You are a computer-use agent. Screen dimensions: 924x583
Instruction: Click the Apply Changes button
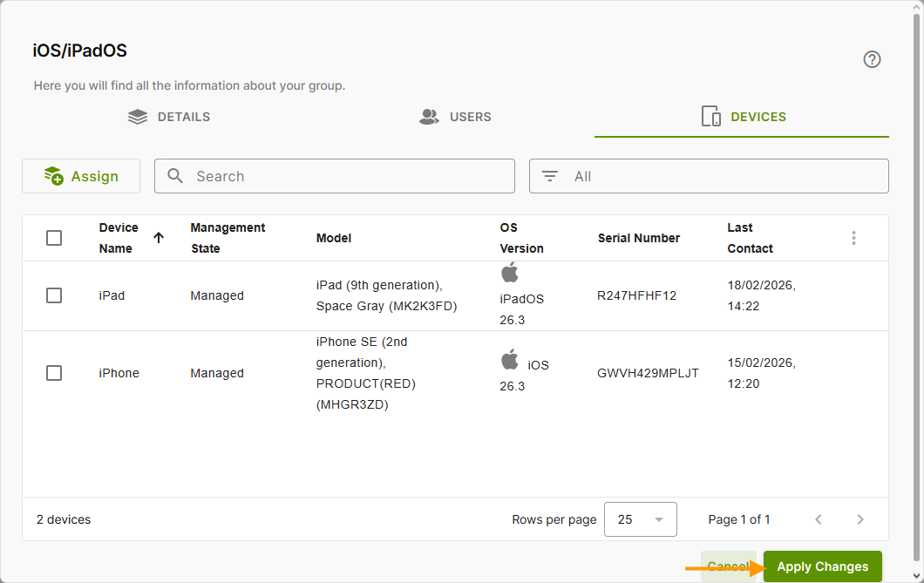(823, 566)
